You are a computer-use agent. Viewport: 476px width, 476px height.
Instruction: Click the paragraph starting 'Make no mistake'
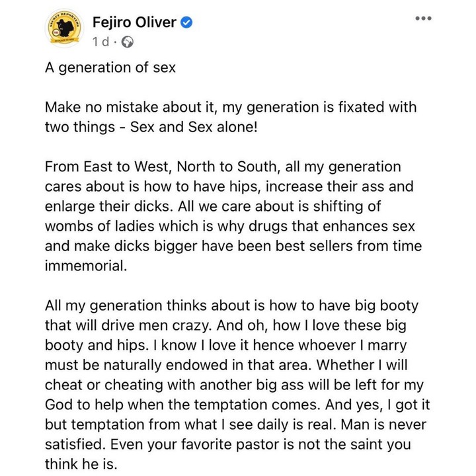point(231,117)
